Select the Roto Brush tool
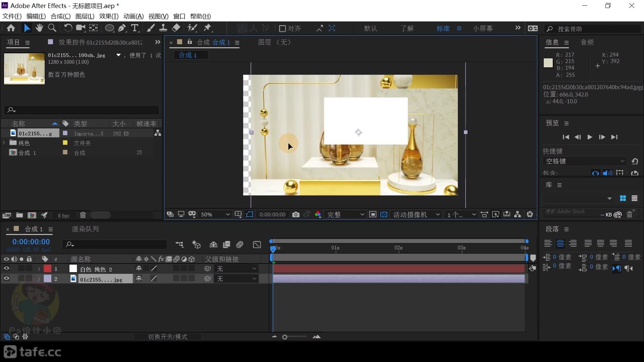 tap(192, 28)
